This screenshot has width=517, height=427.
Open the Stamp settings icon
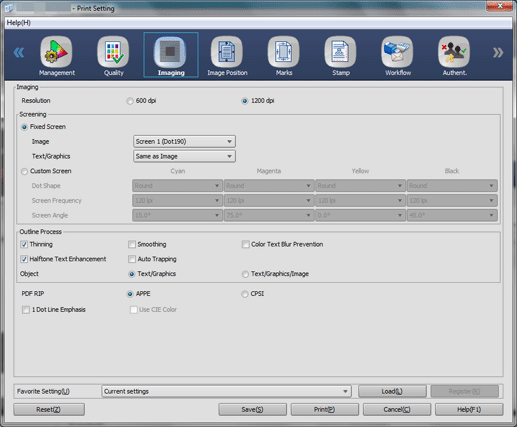340,52
